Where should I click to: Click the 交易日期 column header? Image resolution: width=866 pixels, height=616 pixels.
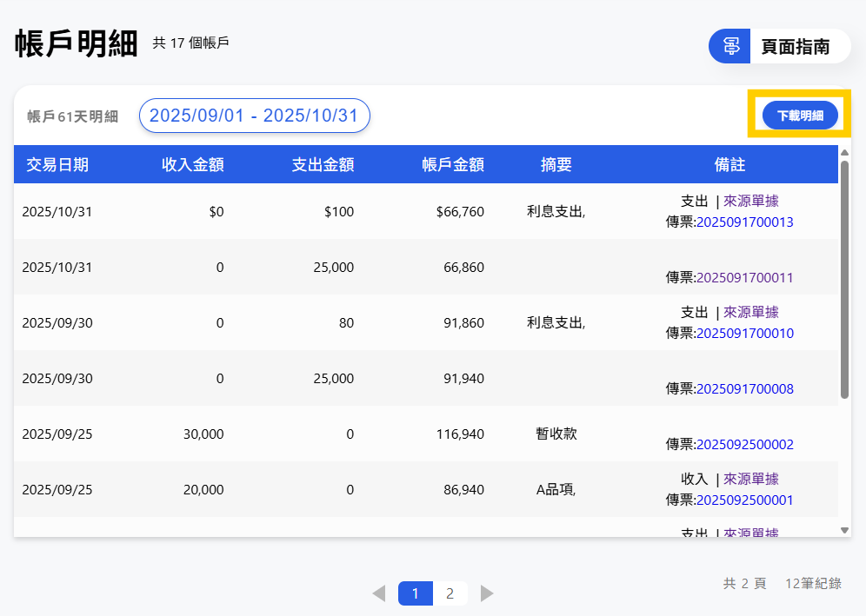(x=57, y=165)
